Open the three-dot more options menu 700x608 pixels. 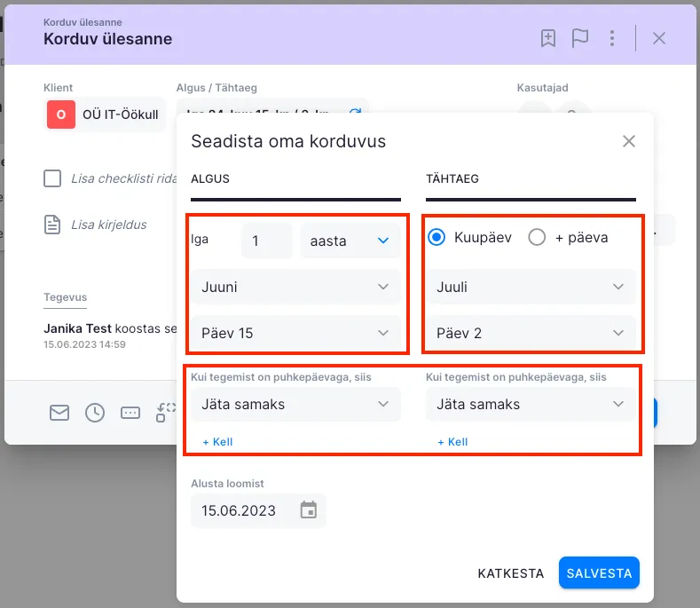pyautogui.click(x=612, y=38)
